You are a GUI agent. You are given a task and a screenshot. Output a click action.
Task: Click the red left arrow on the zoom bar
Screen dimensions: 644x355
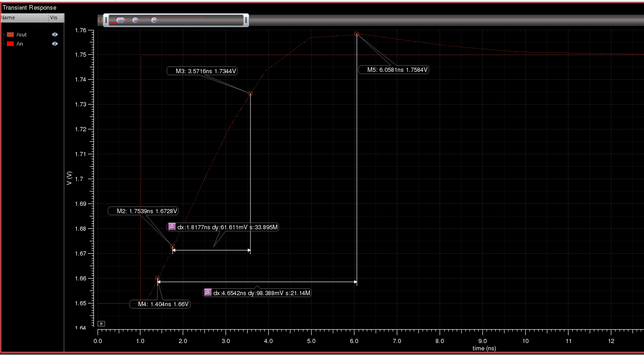pyautogui.click(x=100, y=20)
